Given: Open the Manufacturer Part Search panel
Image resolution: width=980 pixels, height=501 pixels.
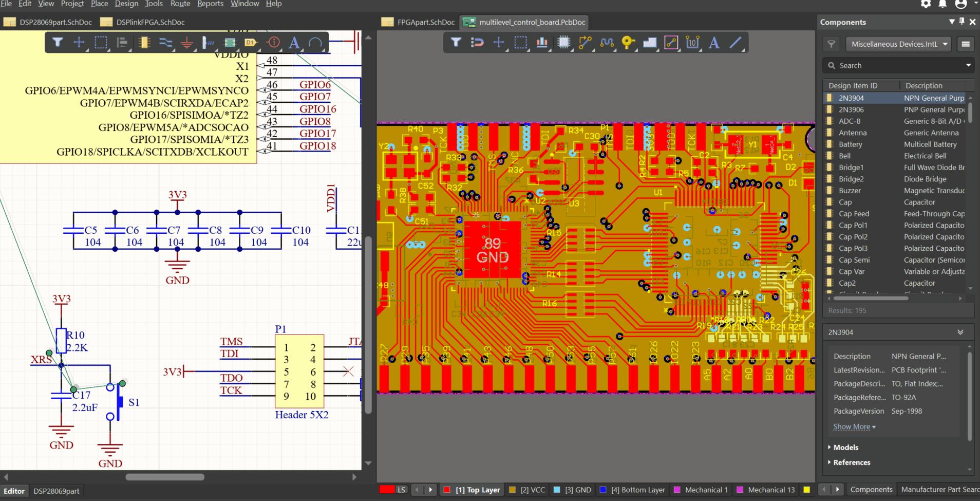Looking at the screenshot, I should click(939, 490).
